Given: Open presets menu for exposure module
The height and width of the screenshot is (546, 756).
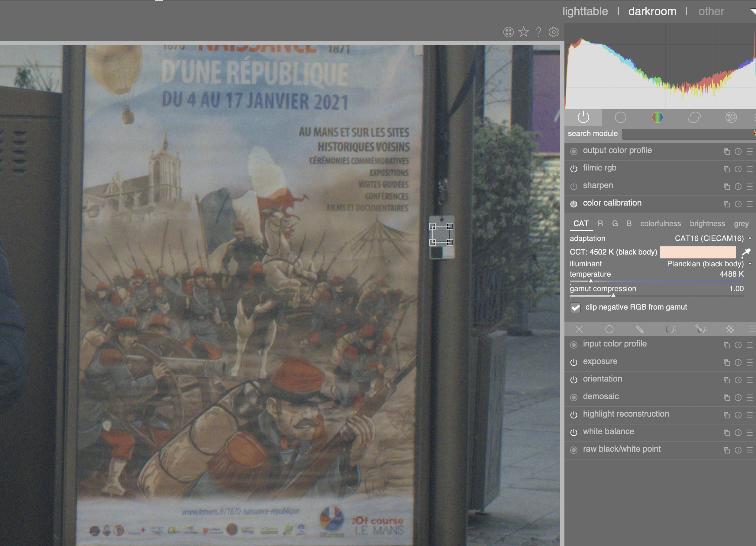Looking at the screenshot, I should pyautogui.click(x=749, y=362).
